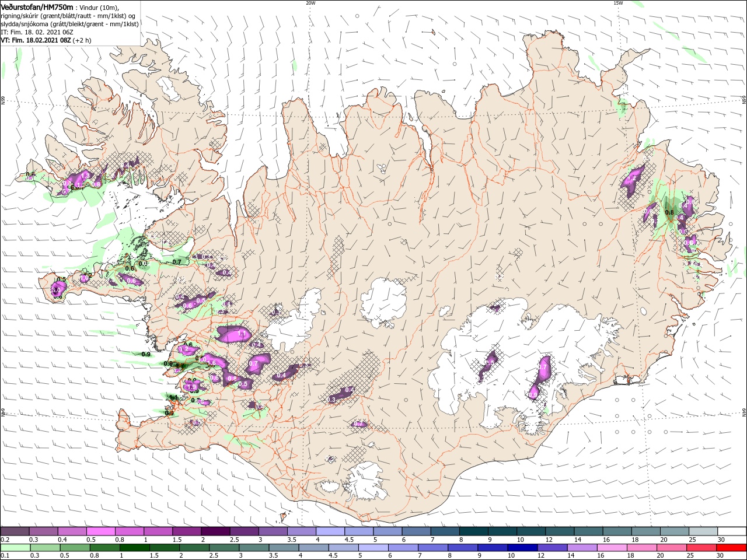Click the 1.5 swatch in the snow legend row
The image size is (747, 560).
click(x=186, y=531)
